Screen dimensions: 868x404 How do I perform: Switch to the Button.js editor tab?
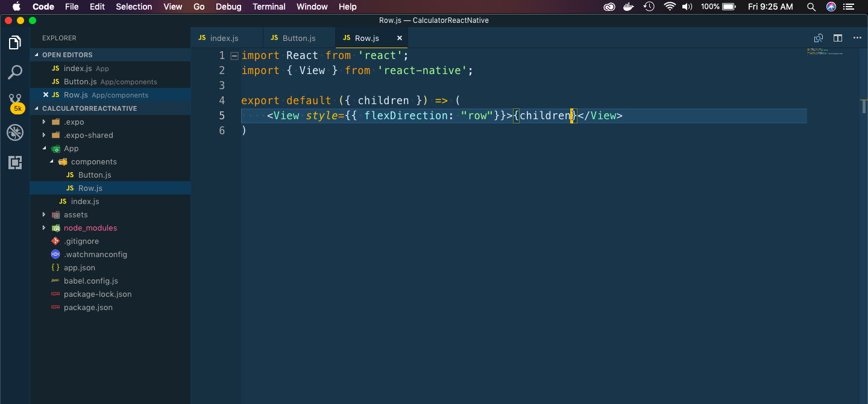(299, 38)
